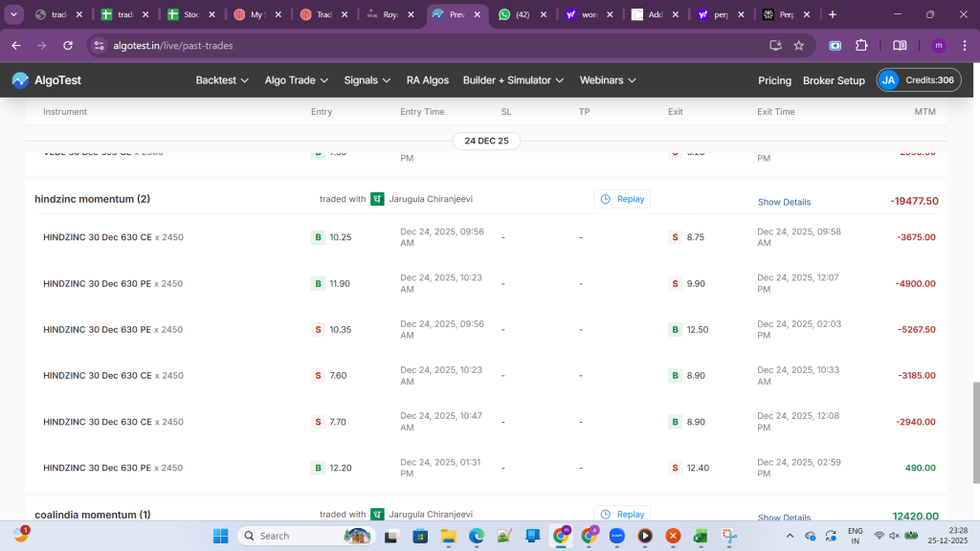Open the Builder + Simulator dropdown
This screenshot has width=980, height=551.
513,80
